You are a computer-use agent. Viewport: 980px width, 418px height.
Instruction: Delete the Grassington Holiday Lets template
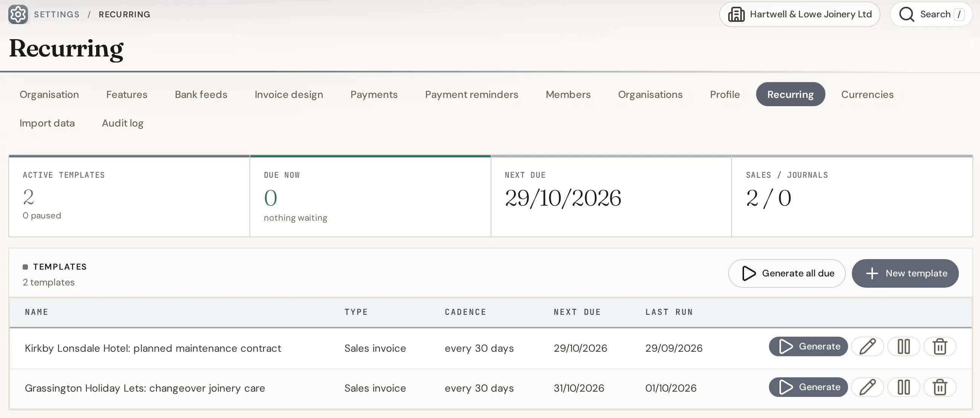[x=940, y=387]
